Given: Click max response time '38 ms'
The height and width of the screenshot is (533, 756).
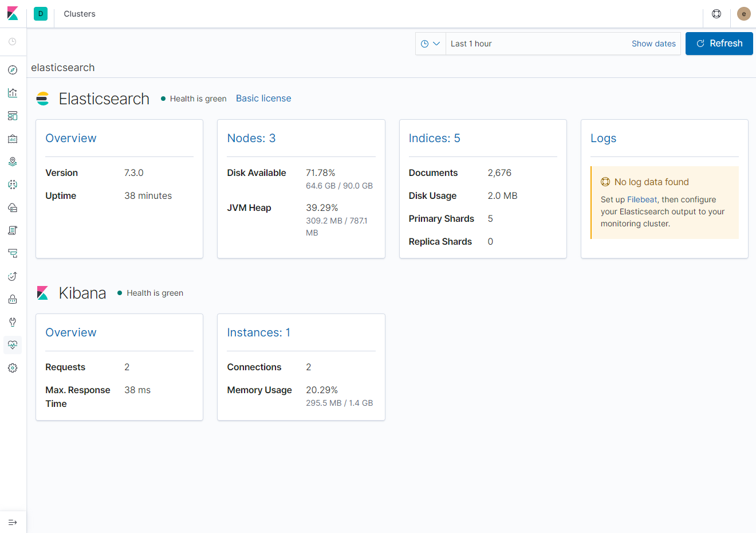Looking at the screenshot, I should (137, 390).
